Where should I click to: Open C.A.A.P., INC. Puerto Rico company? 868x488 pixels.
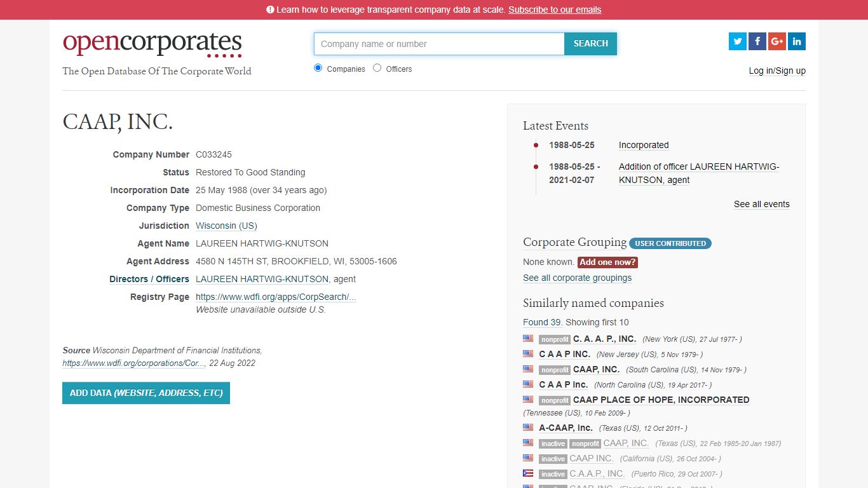click(597, 473)
